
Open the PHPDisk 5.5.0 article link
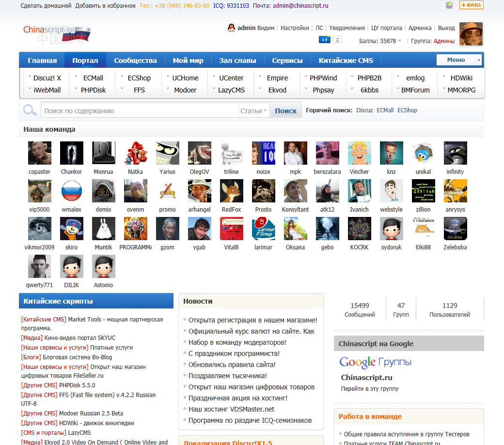(x=77, y=385)
